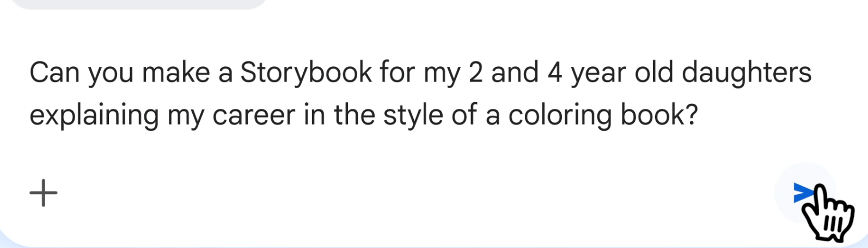Click the number "4" in the prompt

[x=554, y=73]
